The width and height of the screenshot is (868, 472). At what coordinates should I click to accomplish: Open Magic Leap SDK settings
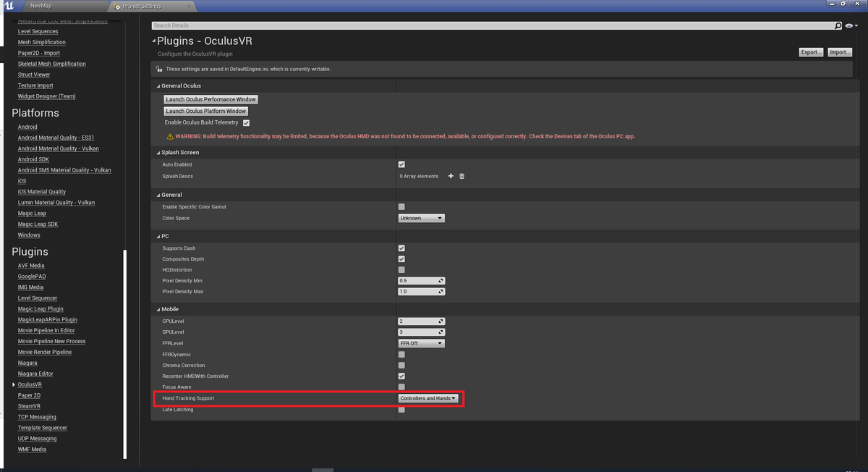(38, 224)
